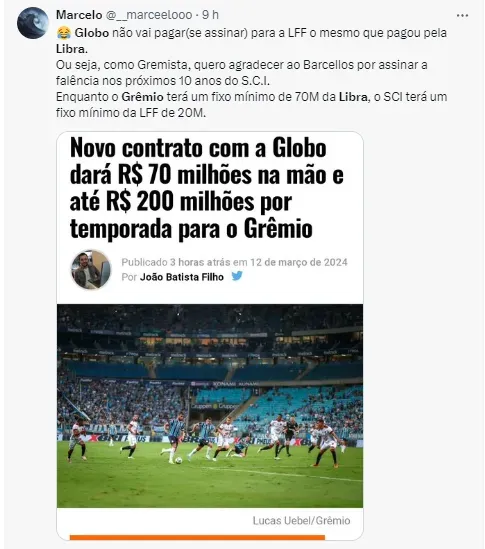Click the bold Globo word in tweet
485x549 pixels.
click(x=92, y=33)
